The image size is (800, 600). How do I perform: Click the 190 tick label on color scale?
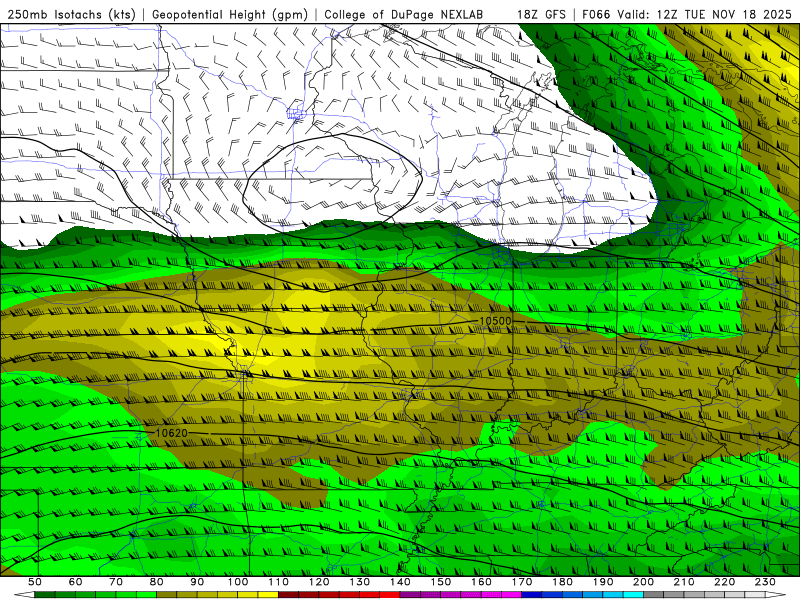click(603, 582)
